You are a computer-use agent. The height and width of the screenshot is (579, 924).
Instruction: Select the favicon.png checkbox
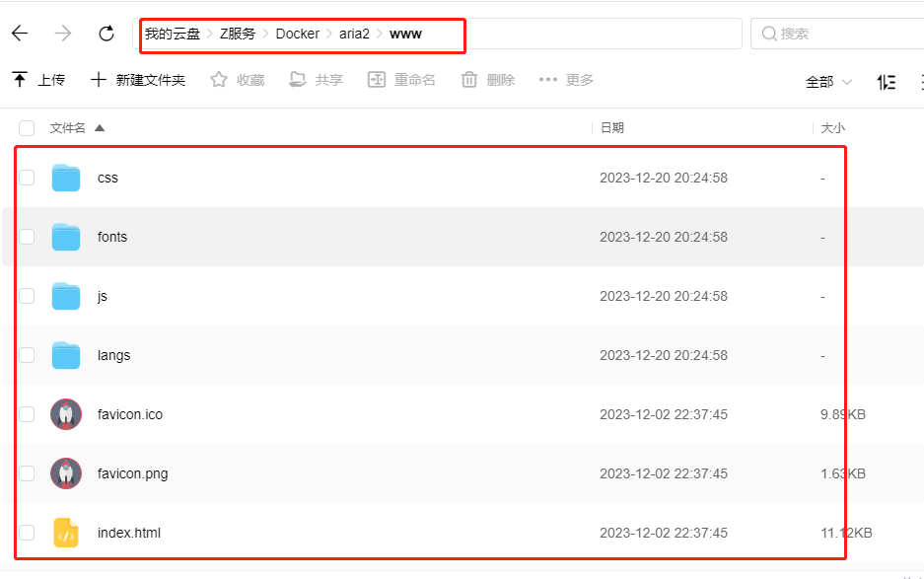tap(27, 473)
